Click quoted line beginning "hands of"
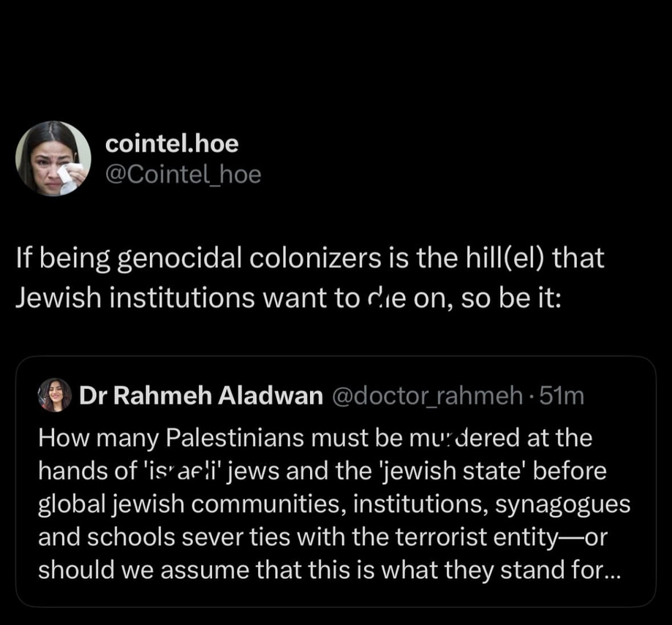 [x=322, y=471]
